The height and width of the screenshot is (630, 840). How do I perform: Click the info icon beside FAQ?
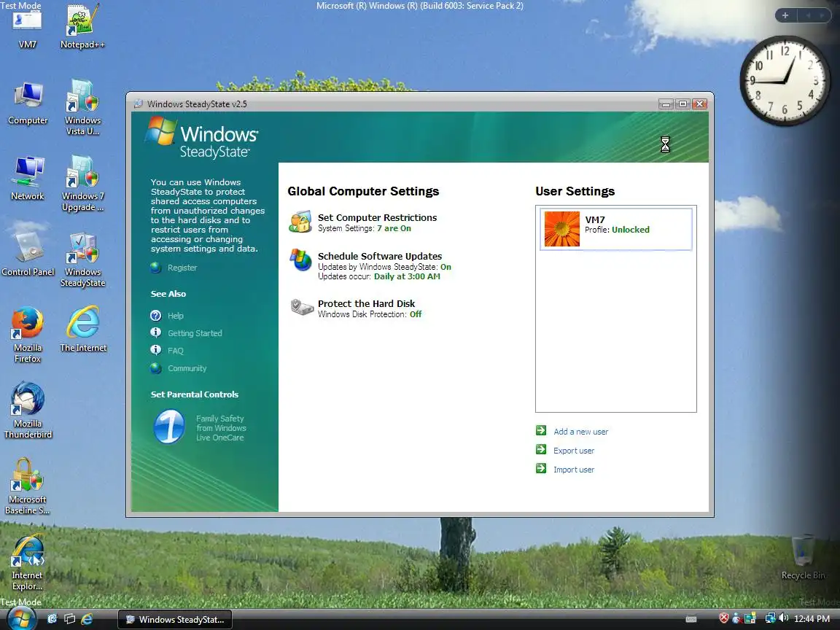tap(156, 350)
